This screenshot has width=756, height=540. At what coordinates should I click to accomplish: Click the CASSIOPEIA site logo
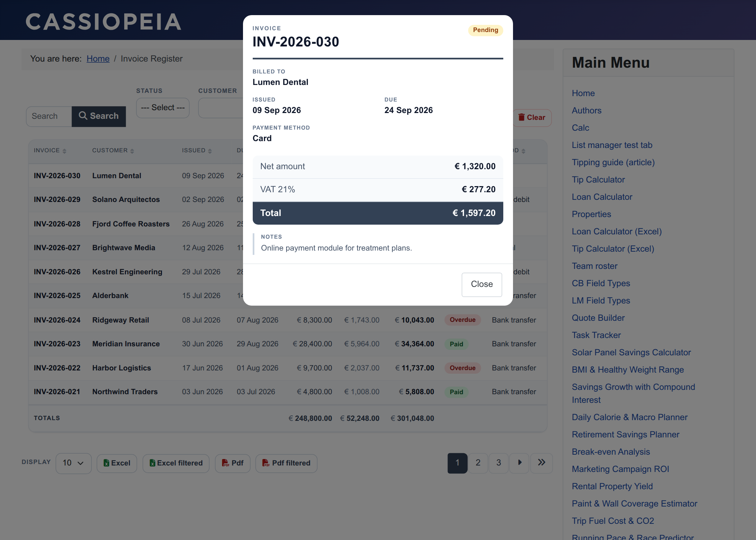click(103, 22)
